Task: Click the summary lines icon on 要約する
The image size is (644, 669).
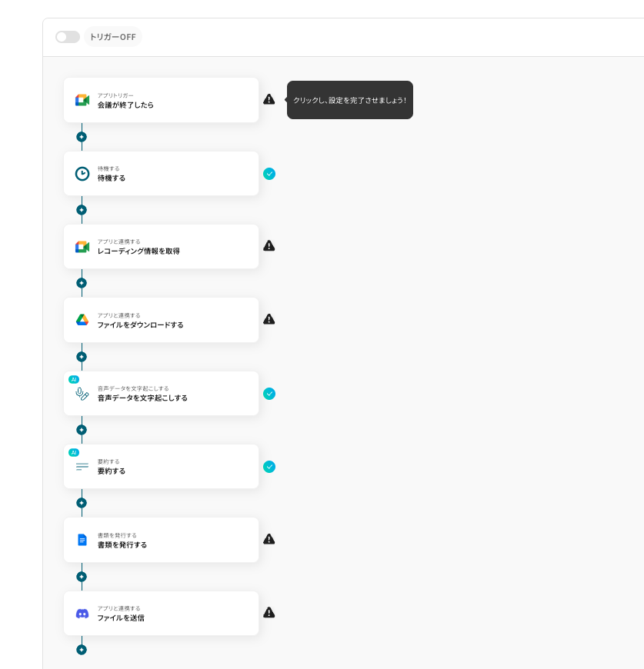Action: 82,467
